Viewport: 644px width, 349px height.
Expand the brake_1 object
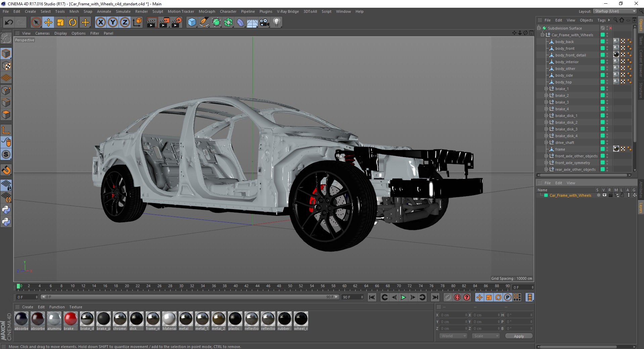(546, 89)
